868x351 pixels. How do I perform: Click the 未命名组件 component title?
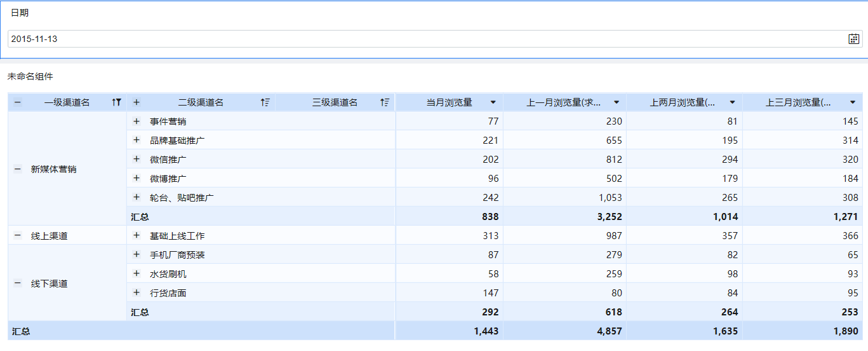click(30, 76)
